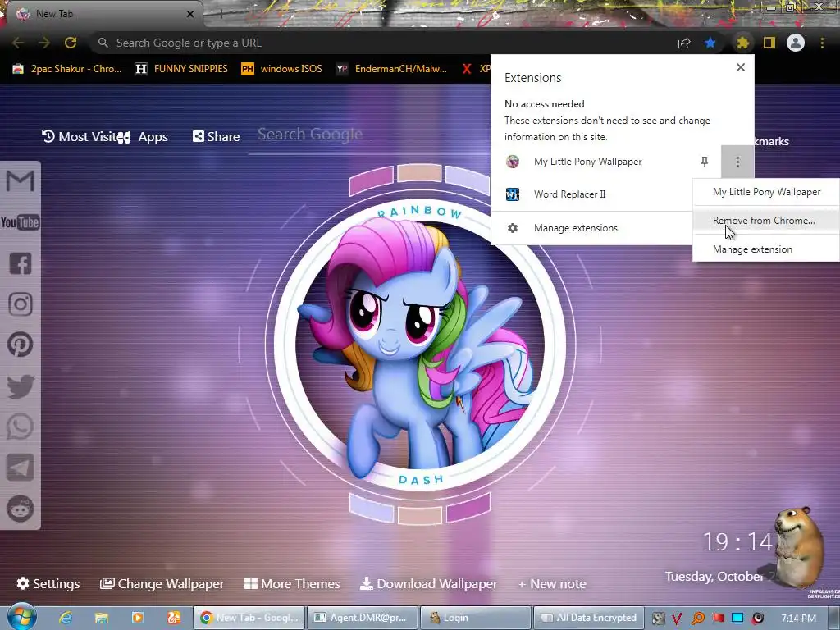Open YouTube from the left sidebar
This screenshot has width=840, height=630.
point(21,222)
